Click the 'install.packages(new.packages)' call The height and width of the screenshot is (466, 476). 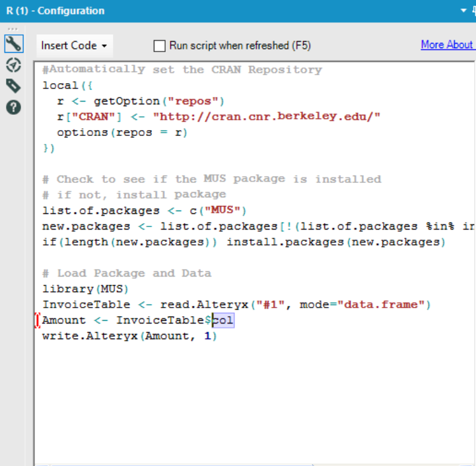point(336,242)
